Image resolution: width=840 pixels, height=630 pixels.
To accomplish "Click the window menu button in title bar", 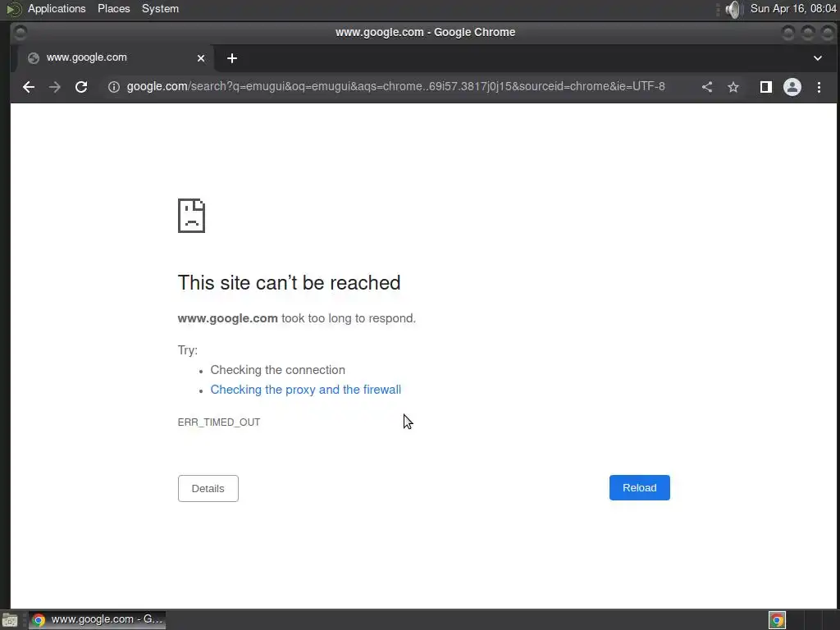I will [20, 33].
